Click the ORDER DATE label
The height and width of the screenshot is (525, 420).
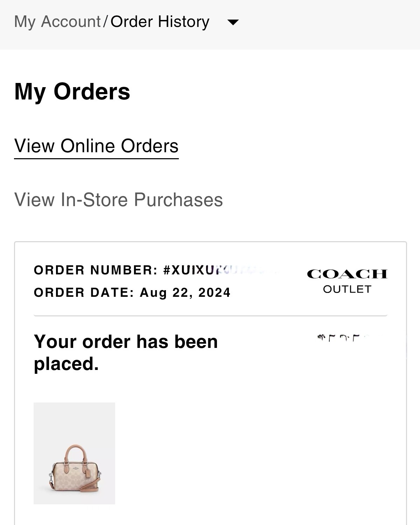point(84,293)
